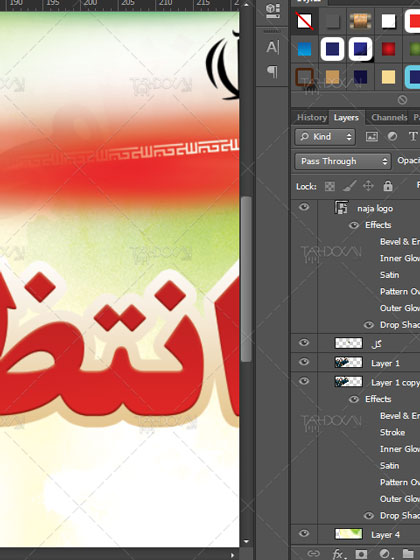Filter layers by adjustment layers icon

tap(392, 136)
